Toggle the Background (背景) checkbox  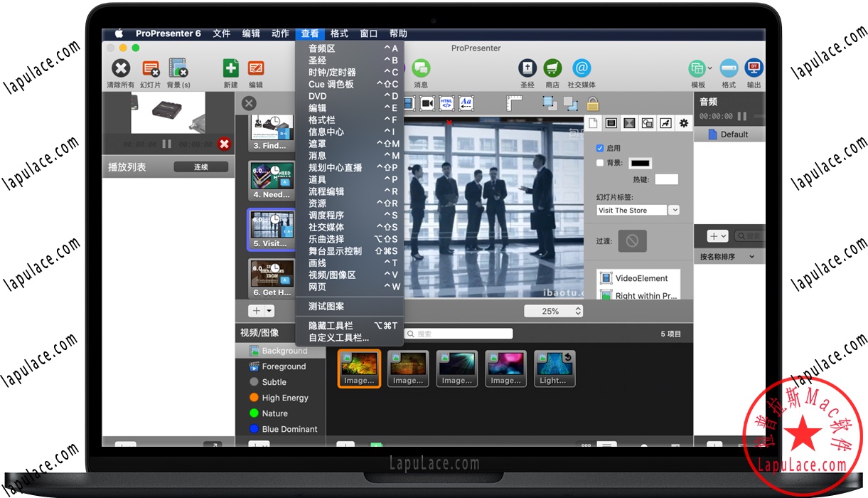click(x=600, y=163)
